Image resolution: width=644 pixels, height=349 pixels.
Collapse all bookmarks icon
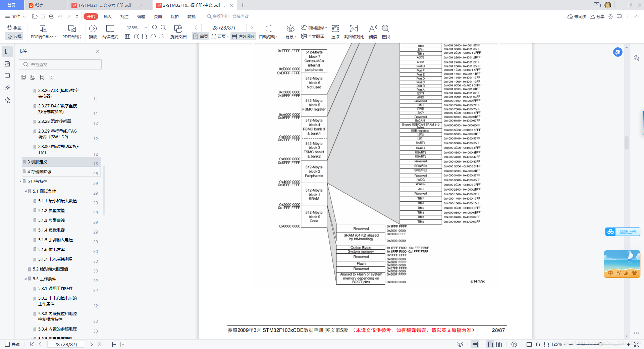pos(33,77)
